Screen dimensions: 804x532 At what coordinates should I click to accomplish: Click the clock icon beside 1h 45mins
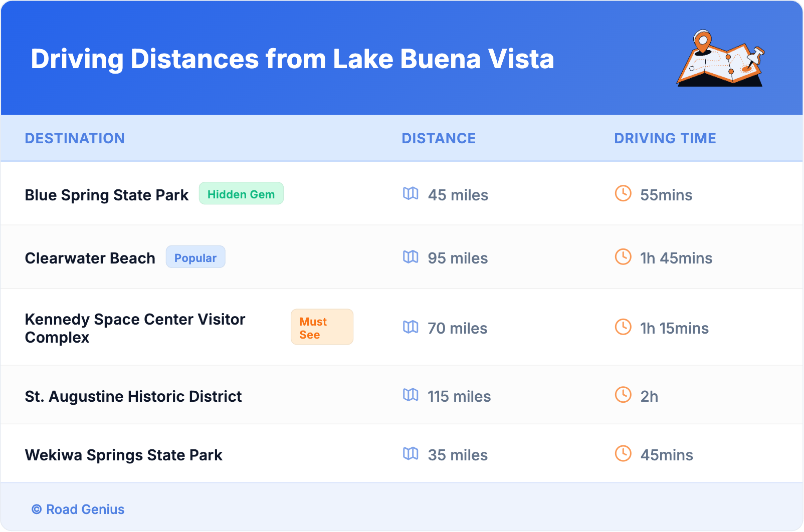click(x=623, y=257)
